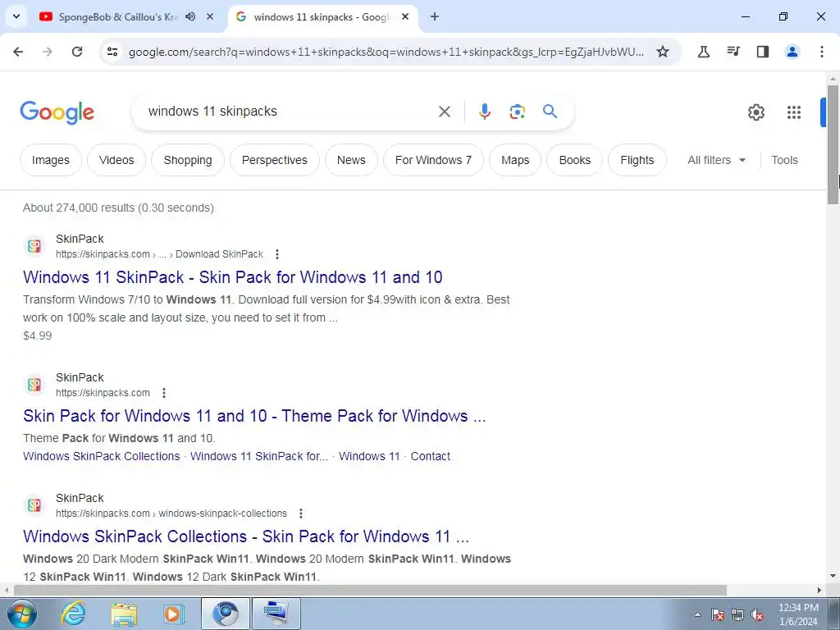This screenshot has height=630, width=840.
Task: Reload the current page
Action: point(77,52)
